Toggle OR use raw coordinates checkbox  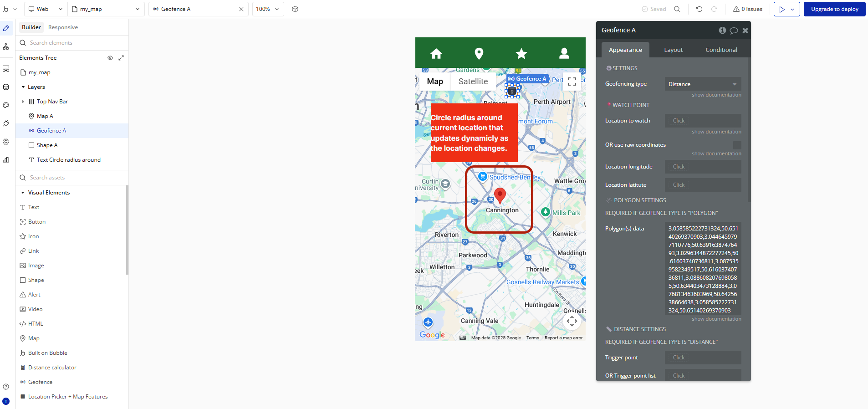737,145
